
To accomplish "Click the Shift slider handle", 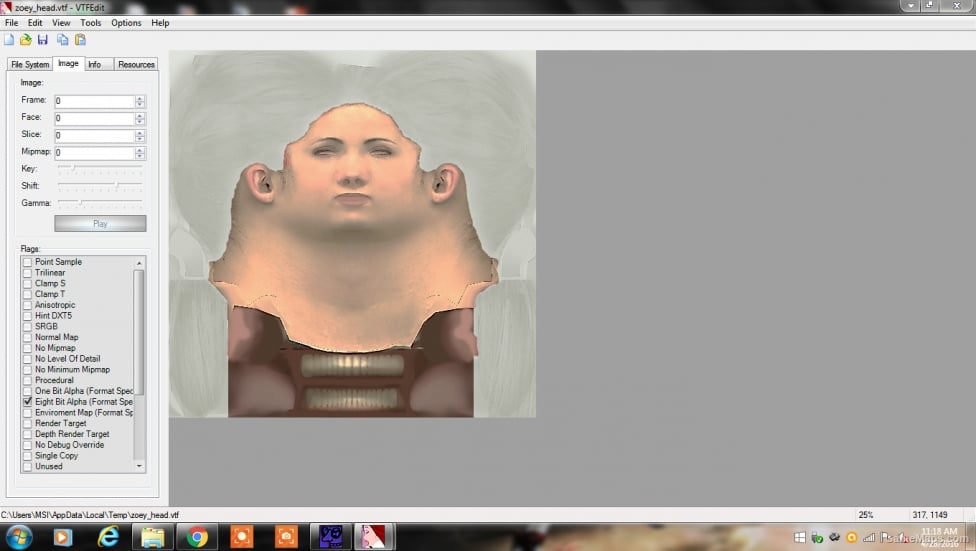I will tap(116, 186).
